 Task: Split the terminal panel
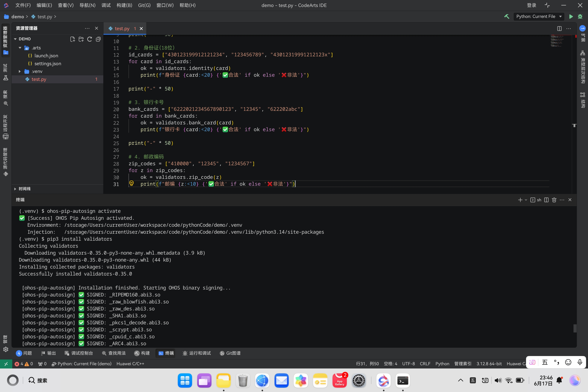546,200
